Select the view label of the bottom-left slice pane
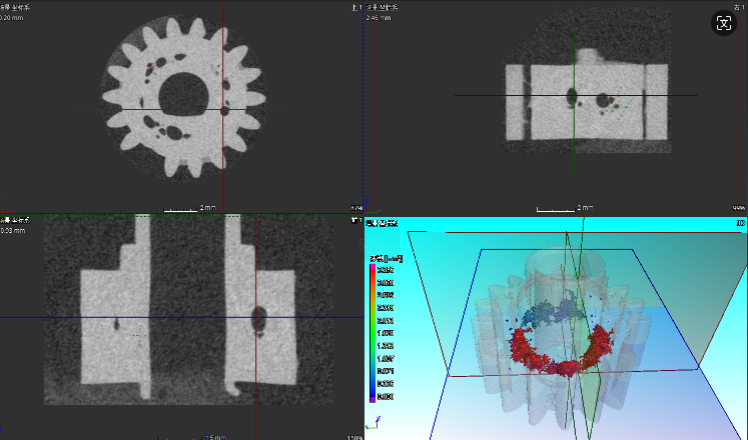The height and width of the screenshot is (440, 748). click(x=14, y=220)
